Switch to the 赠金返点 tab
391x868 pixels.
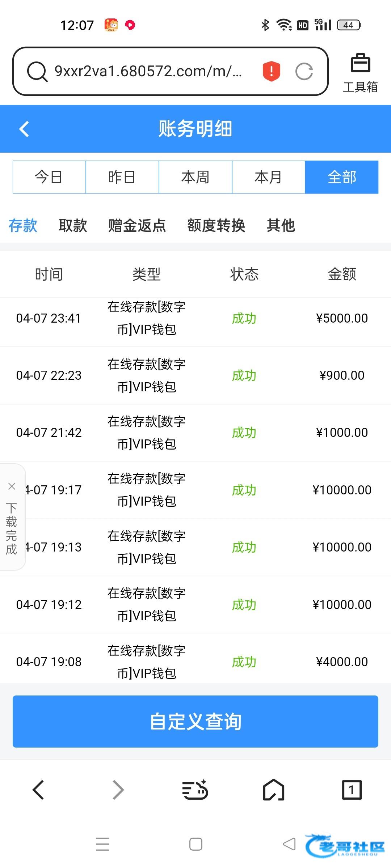(137, 225)
